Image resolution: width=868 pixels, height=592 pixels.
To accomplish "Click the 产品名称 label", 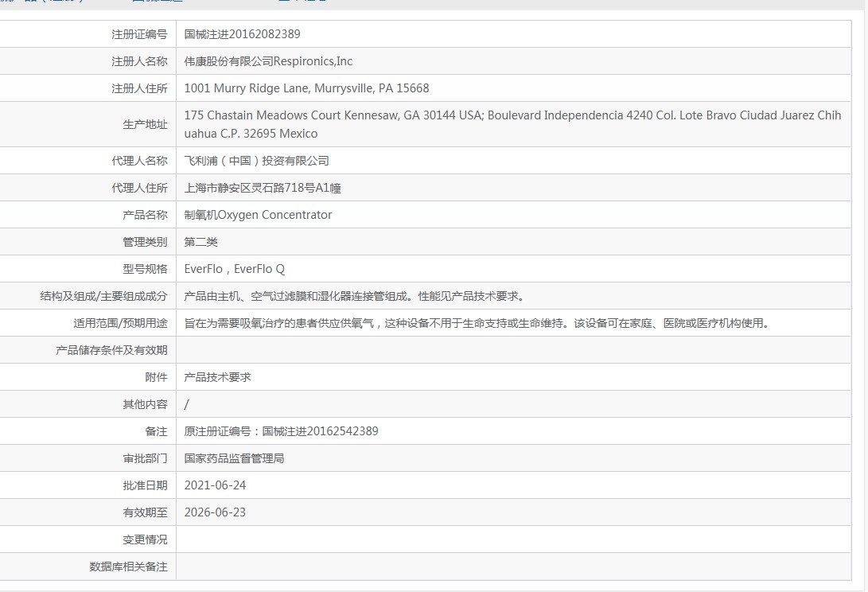I will [145, 215].
